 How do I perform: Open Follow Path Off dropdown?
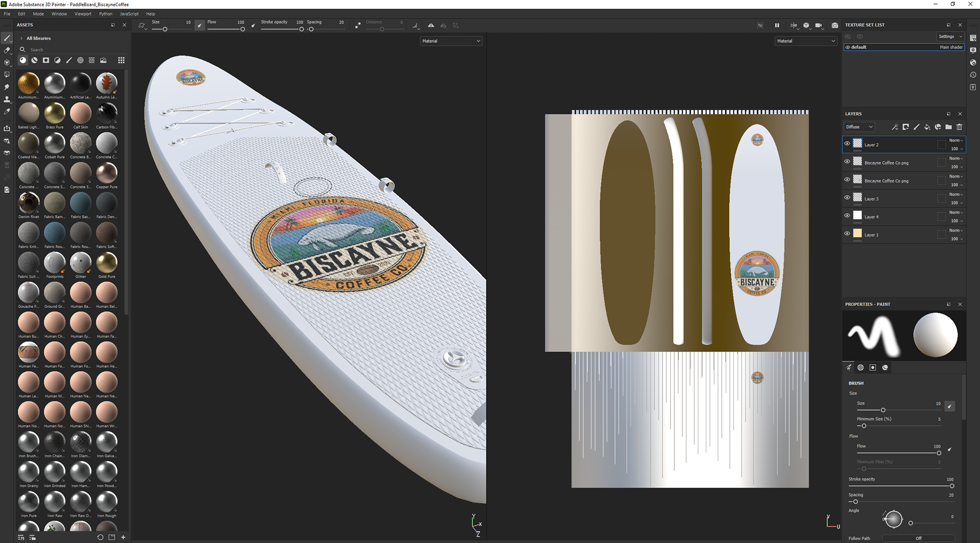[918, 538]
